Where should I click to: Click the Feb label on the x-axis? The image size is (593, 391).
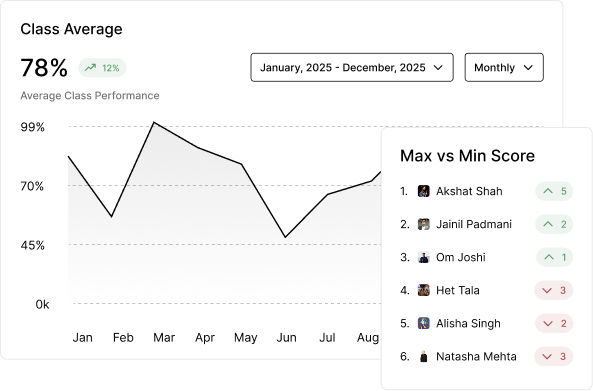pos(123,337)
